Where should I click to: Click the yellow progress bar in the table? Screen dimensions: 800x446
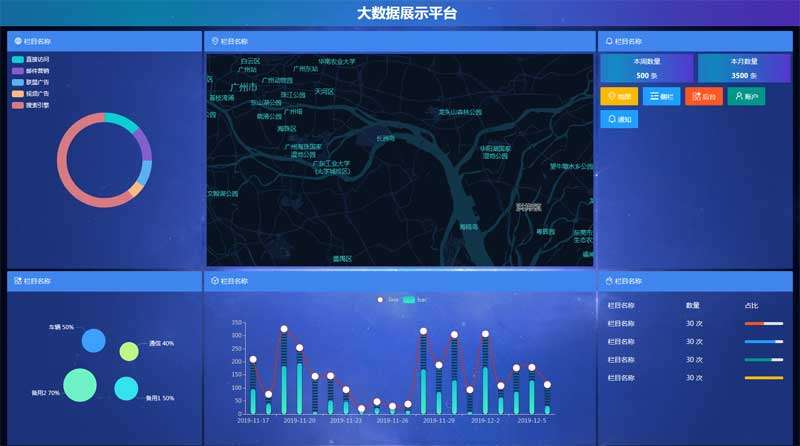[x=763, y=378]
